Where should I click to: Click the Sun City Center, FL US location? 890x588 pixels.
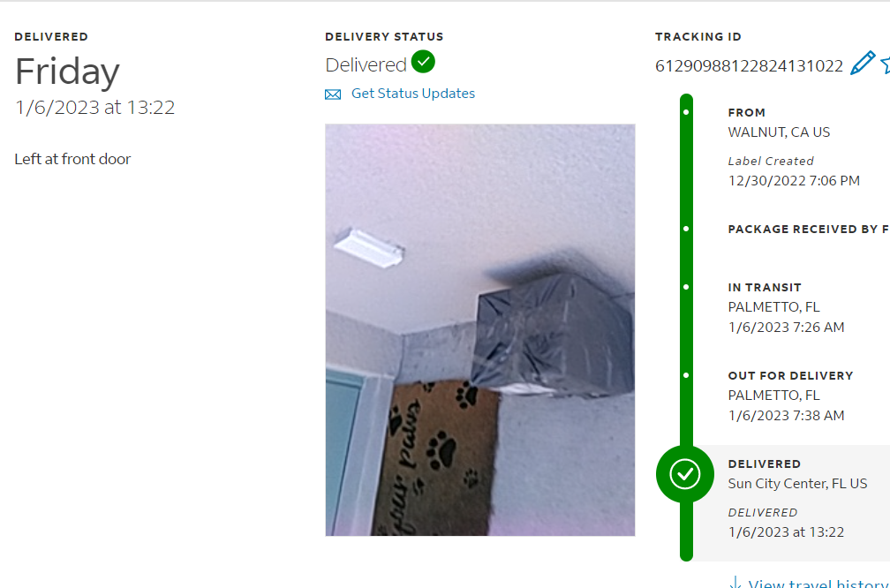[797, 484]
